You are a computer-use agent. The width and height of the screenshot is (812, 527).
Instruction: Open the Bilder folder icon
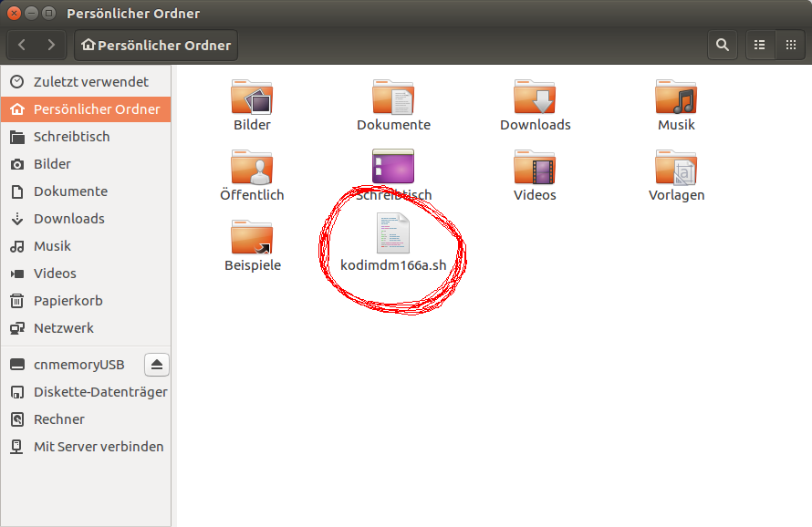pyautogui.click(x=252, y=97)
